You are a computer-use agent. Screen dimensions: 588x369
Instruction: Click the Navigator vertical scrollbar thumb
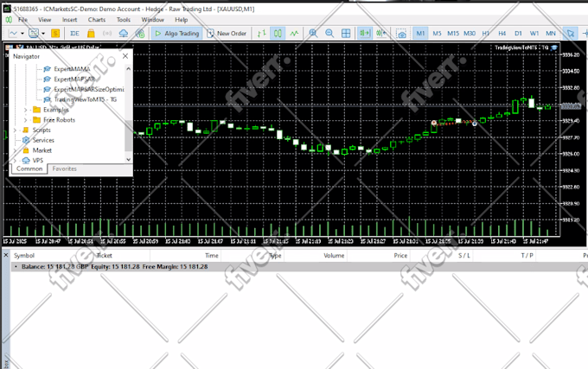tap(129, 136)
